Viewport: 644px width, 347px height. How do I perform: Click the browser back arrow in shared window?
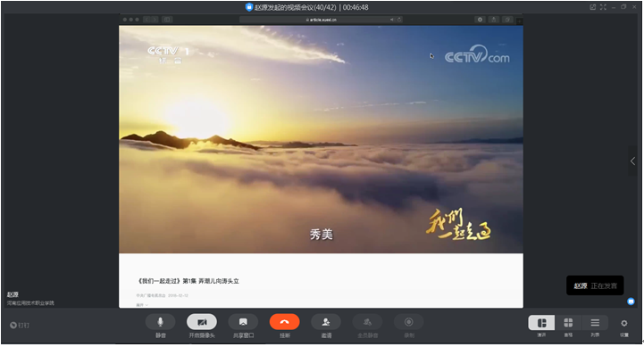pyautogui.click(x=146, y=20)
